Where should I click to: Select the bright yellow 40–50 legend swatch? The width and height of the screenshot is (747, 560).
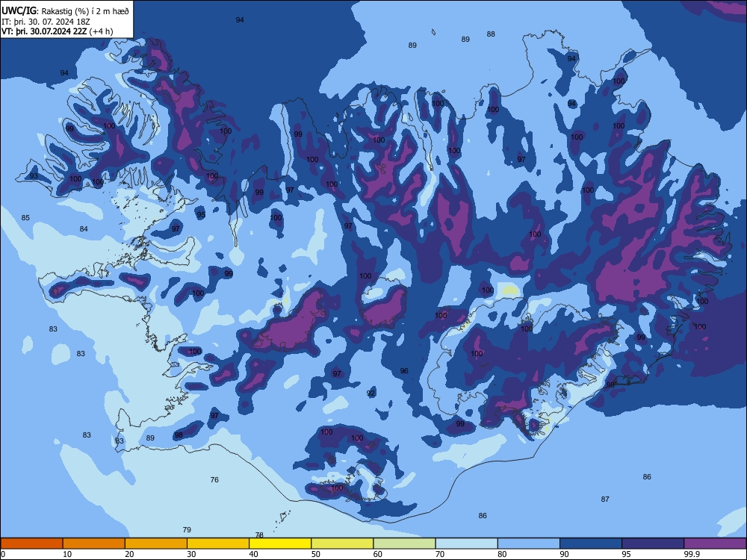click(280, 544)
